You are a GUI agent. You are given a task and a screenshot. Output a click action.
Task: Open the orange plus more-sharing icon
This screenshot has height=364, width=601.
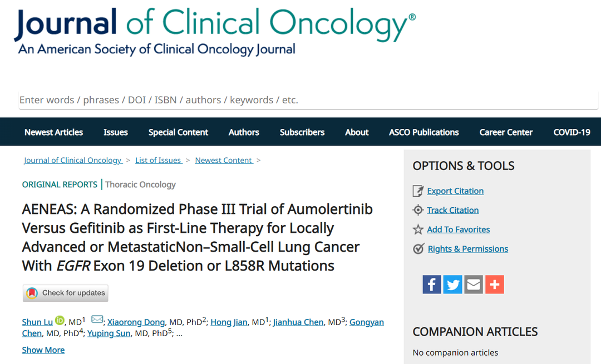[494, 285]
